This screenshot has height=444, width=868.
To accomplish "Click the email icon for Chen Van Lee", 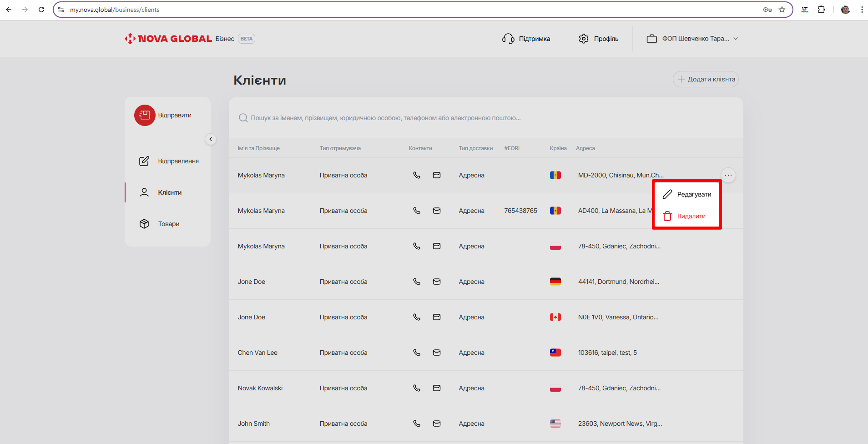I will [x=436, y=353].
